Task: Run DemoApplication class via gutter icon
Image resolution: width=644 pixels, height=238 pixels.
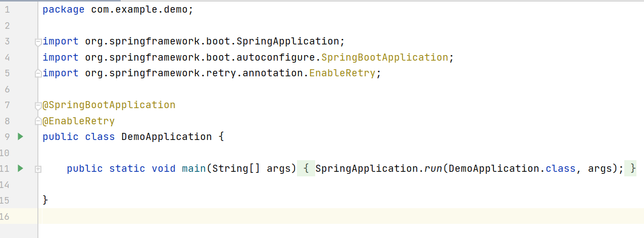Action: click(x=20, y=136)
